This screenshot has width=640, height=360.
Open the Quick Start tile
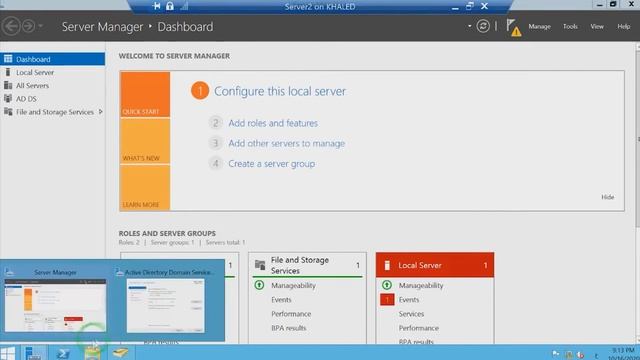point(145,94)
